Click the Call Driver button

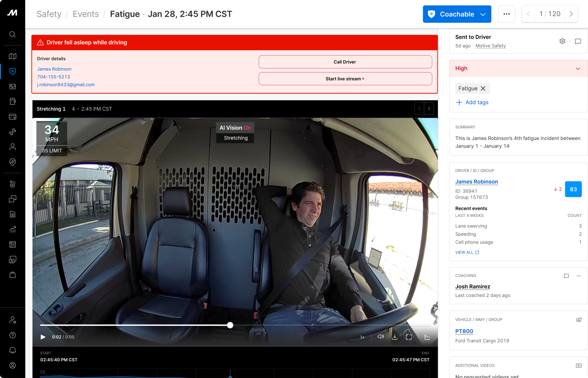coord(345,62)
